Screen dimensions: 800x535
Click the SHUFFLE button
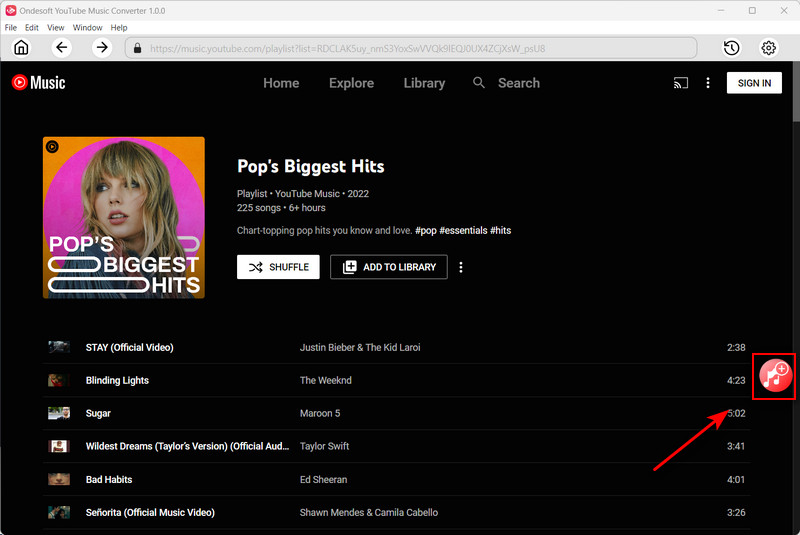(278, 267)
